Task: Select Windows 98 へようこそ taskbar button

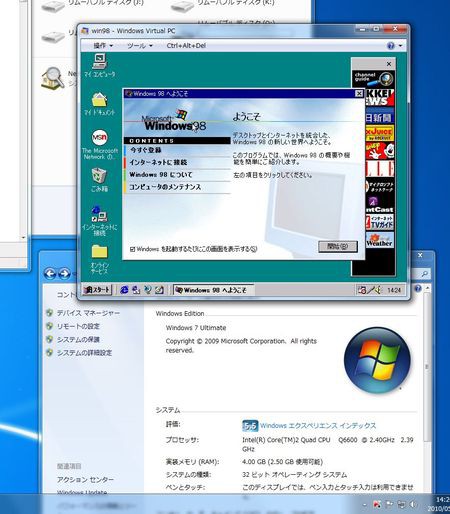Action: pos(214,290)
